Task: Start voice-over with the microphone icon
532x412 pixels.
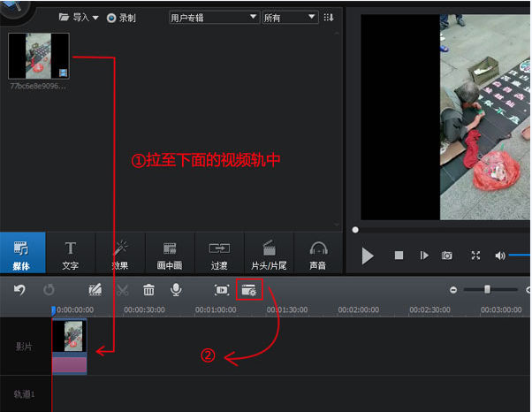Action: pos(176,289)
